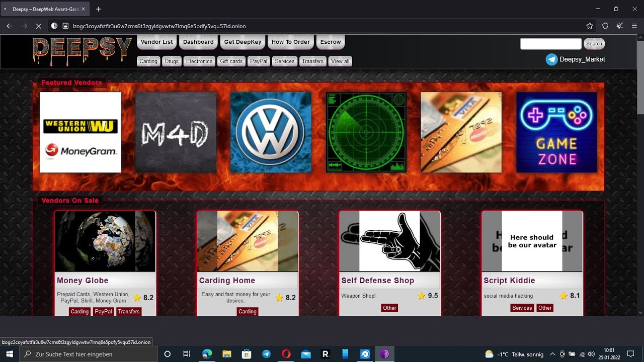Open Windows Start menu
The height and width of the screenshot is (362, 644).
pos(10,354)
